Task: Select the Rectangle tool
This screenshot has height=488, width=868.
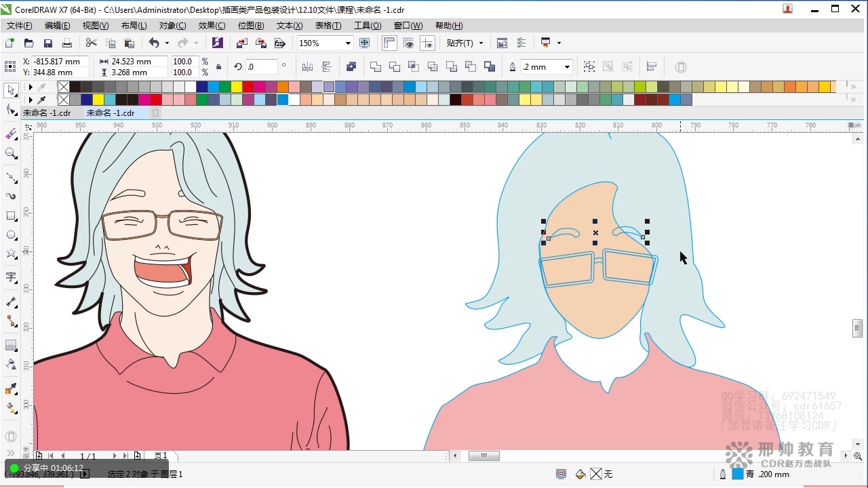Action: (x=10, y=214)
